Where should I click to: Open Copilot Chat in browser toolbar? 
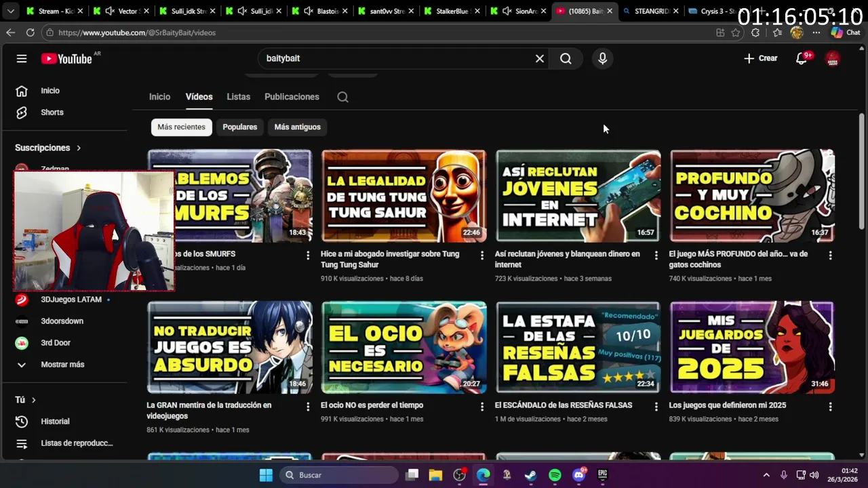click(845, 33)
